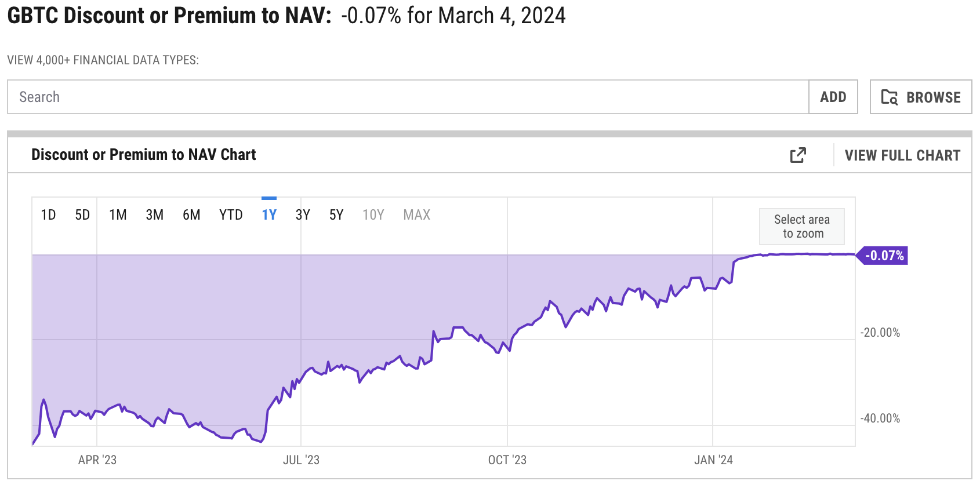The width and height of the screenshot is (980, 488).
Task: Show year-to-date YTD range
Action: [x=231, y=215]
